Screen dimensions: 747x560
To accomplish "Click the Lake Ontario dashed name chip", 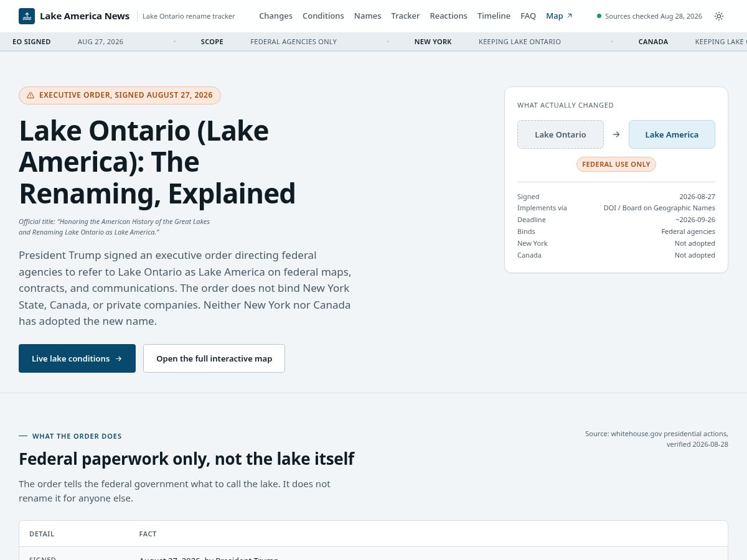I will tap(560, 134).
